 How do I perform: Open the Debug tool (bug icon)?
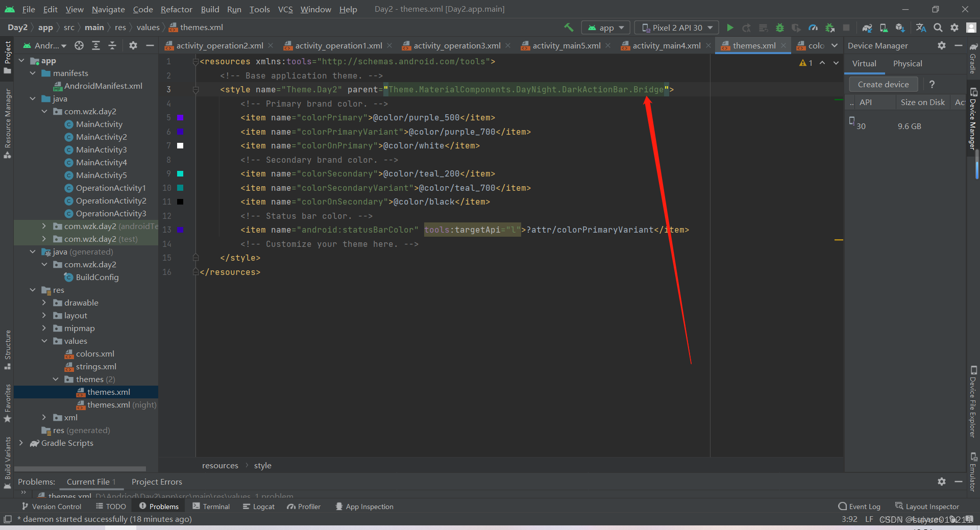(x=780, y=28)
